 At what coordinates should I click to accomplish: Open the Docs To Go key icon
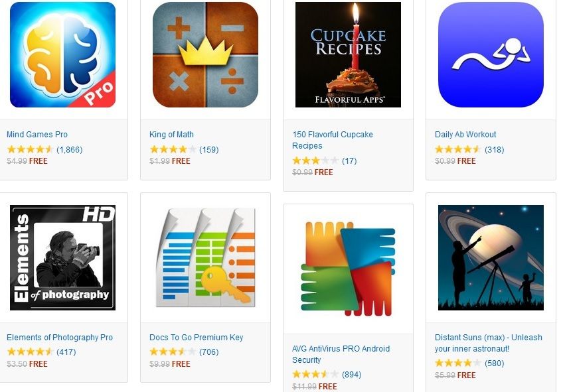click(x=205, y=258)
